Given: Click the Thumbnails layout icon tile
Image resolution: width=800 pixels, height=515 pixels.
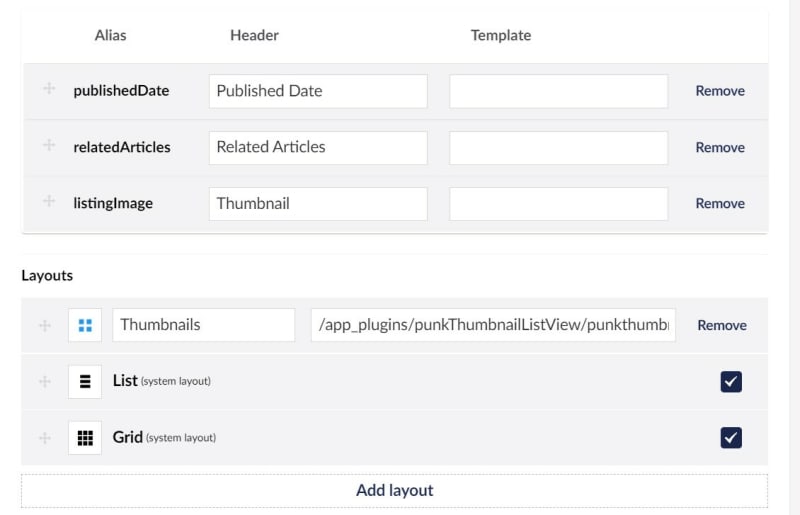Looking at the screenshot, I should [85, 325].
